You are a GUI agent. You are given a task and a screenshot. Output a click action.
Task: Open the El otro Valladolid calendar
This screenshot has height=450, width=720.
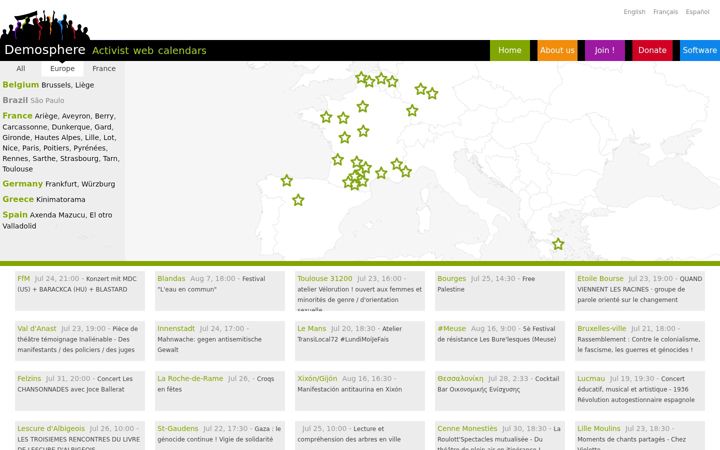(57, 220)
